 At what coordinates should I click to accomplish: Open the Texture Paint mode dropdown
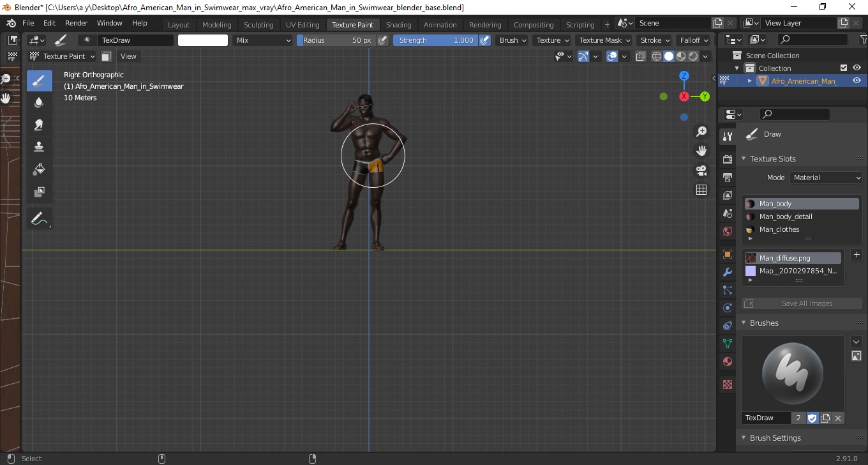(x=63, y=56)
